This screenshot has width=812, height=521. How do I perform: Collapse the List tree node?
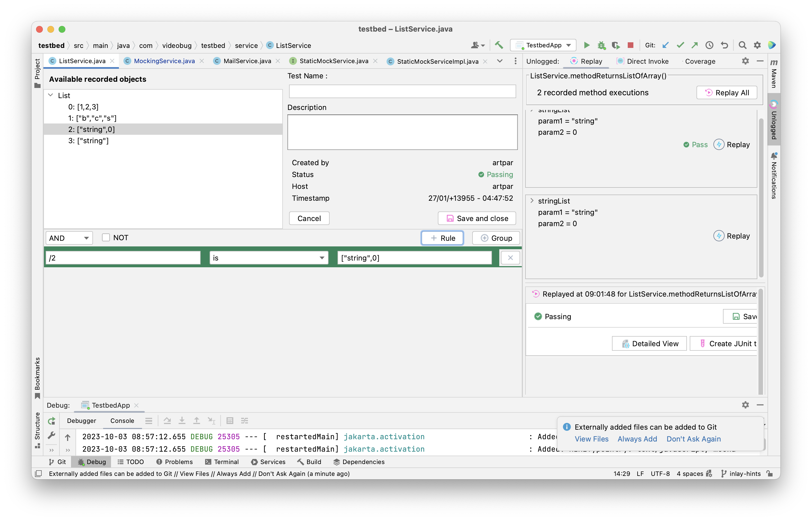[51, 95]
